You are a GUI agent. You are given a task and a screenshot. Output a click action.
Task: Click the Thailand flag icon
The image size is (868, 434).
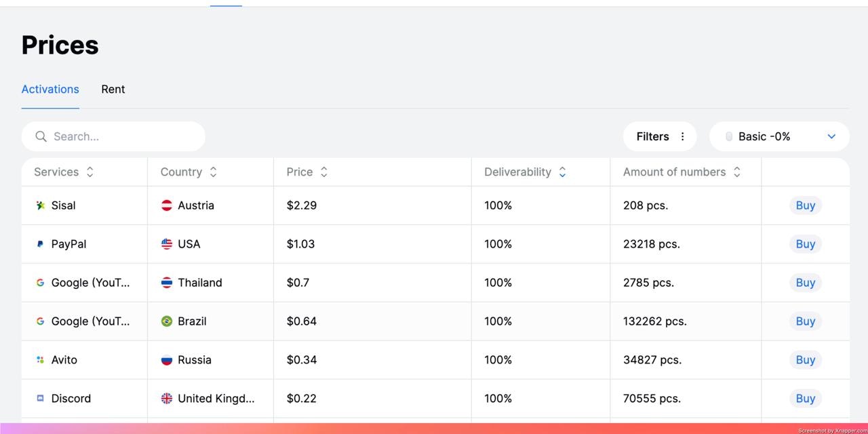(x=167, y=283)
